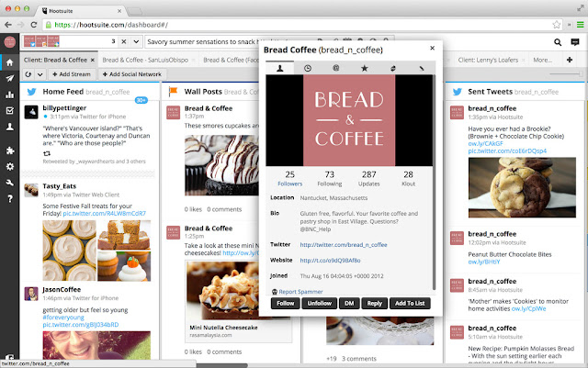This screenshot has height=368, width=588.
Task: Open the More... tabs menu
Action: pyautogui.click(x=542, y=60)
